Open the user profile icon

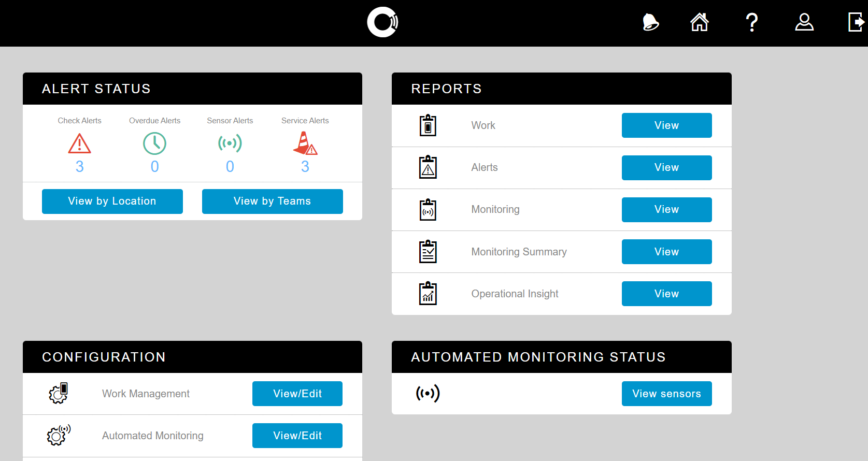click(804, 22)
